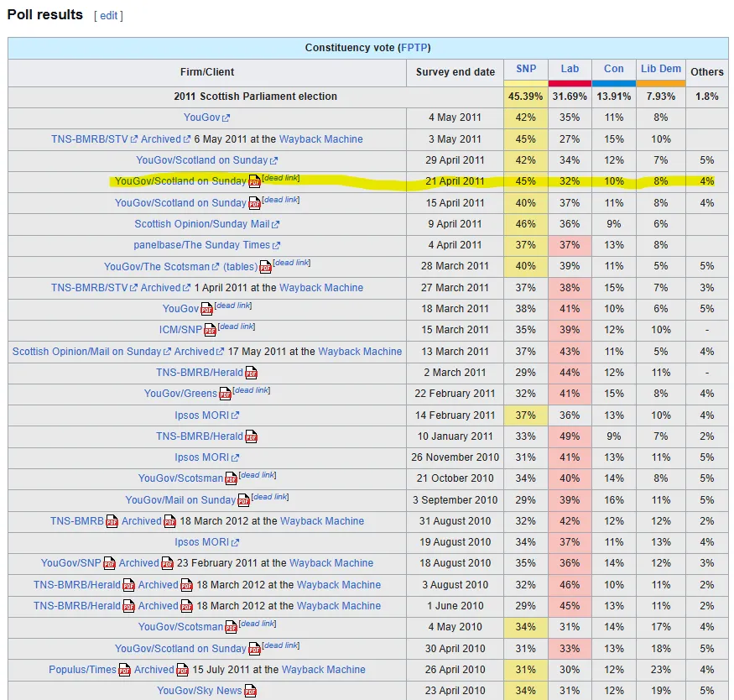
Task: Open Ipsos MORI link dated 14 February 2011
Action: [x=202, y=415]
